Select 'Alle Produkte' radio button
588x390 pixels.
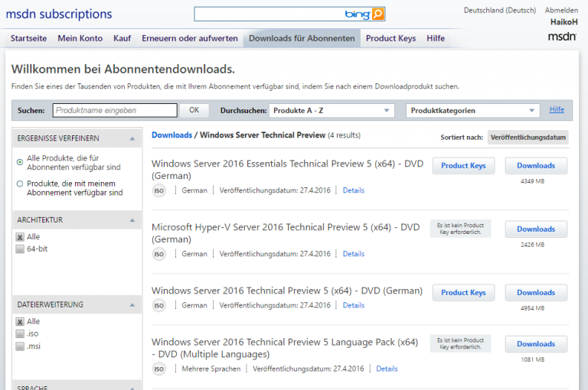[x=20, y=162]
